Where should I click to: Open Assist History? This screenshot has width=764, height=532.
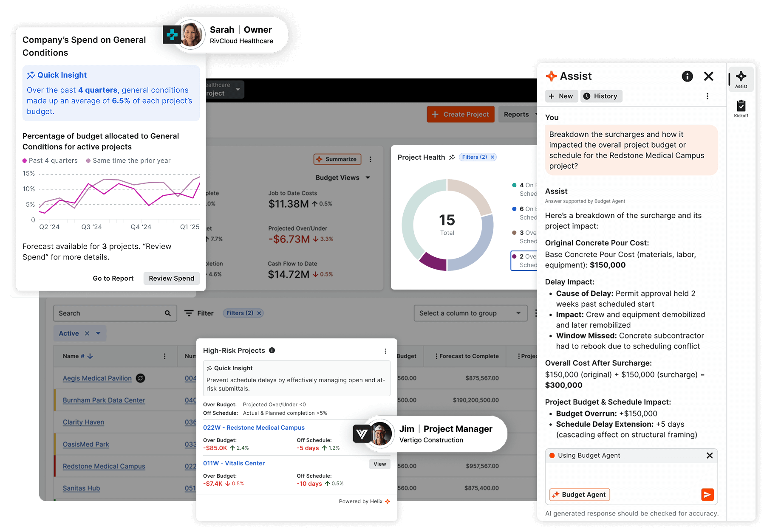[x=601, y=96]
